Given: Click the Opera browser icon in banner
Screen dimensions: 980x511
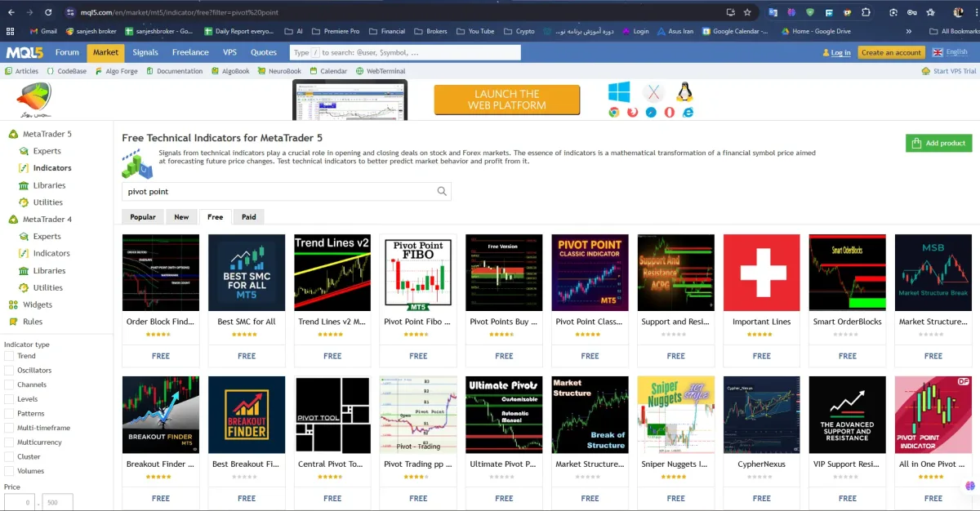Looking at the screenshot, I should pyautogui.click(x=670, y=112).
